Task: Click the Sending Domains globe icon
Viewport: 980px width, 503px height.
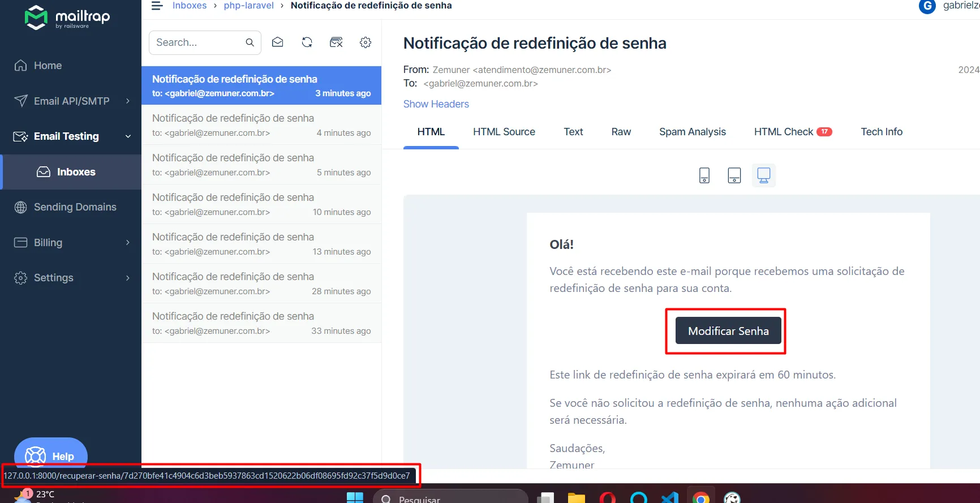Action: (x=20, y=207)
